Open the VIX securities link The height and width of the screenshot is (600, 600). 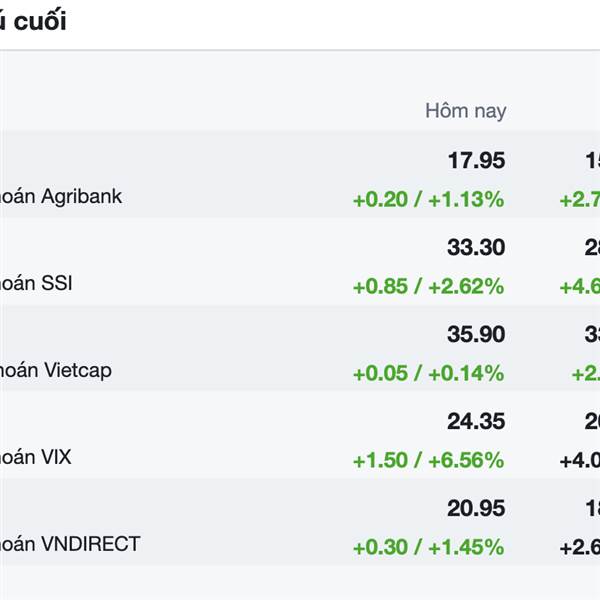35,457
